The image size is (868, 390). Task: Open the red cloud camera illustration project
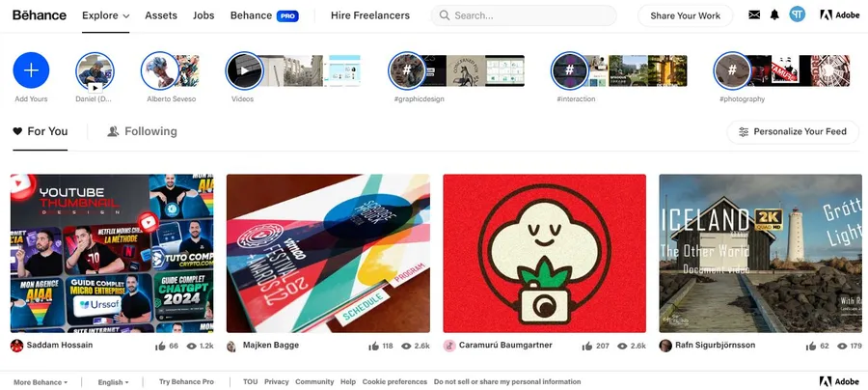[544, 253]
